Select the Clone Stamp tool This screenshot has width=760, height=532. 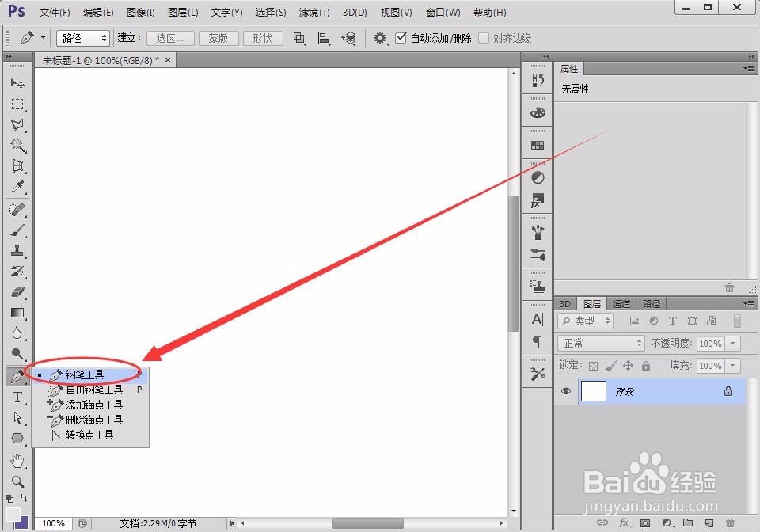point(17,251)
